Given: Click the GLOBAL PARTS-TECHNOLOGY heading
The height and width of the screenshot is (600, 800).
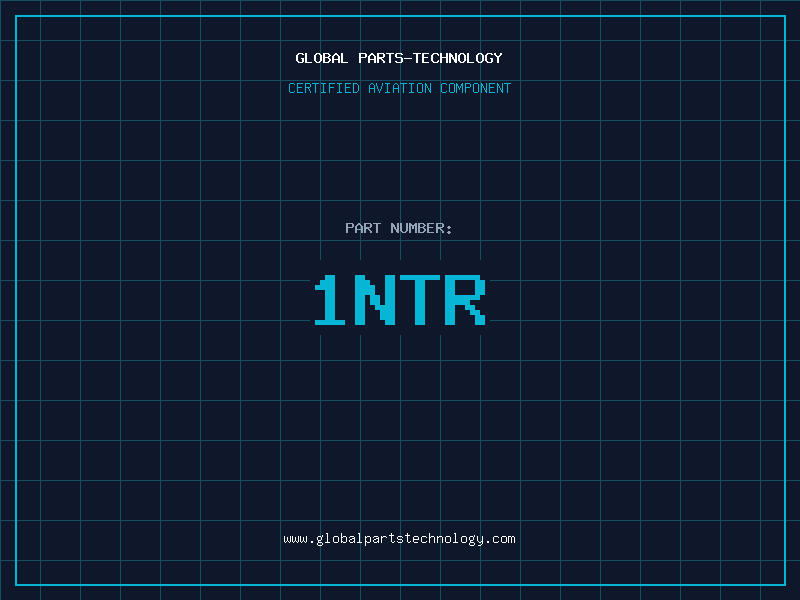Looking at the screenshot, I should (399, 58).
